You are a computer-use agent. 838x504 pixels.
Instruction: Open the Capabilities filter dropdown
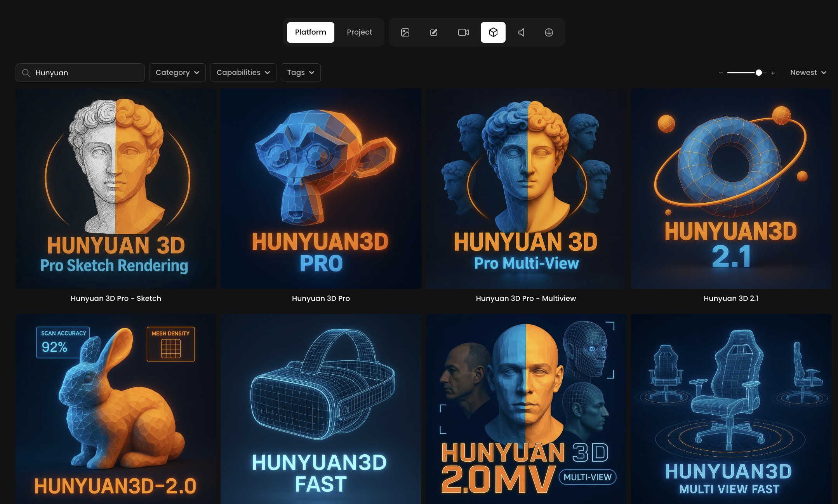coord(243,73)
